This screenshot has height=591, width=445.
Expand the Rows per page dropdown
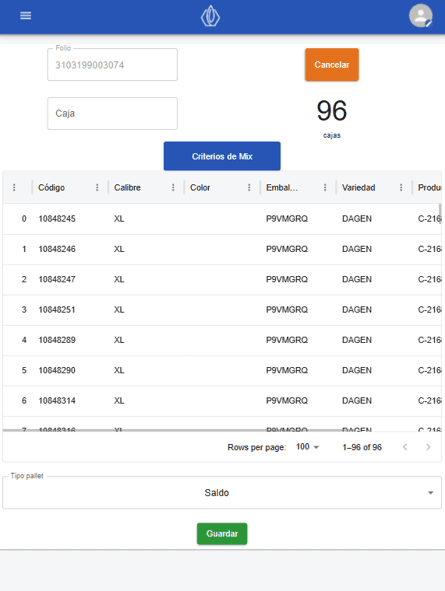(307, 447)
